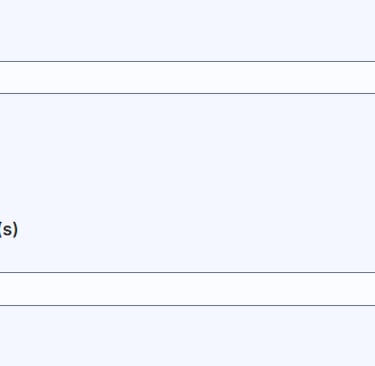Image resolution: width=375 pixels, height=366 pixels.
Task: Click the divider line above lower white band
Action: 187,272
